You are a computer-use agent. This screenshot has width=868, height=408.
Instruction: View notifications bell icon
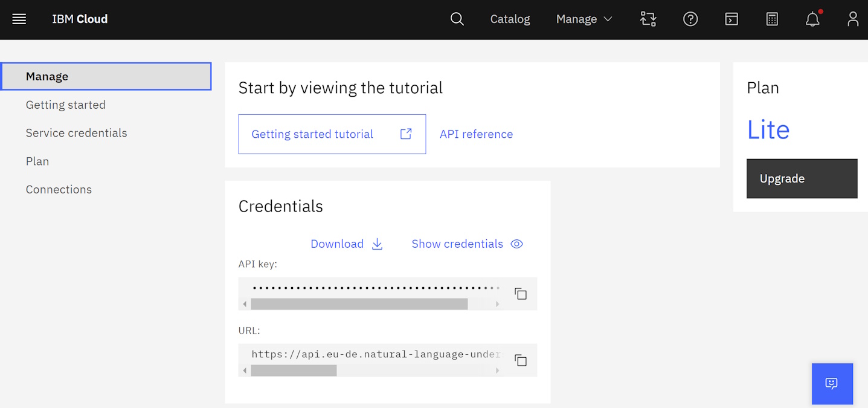[812, 19]
